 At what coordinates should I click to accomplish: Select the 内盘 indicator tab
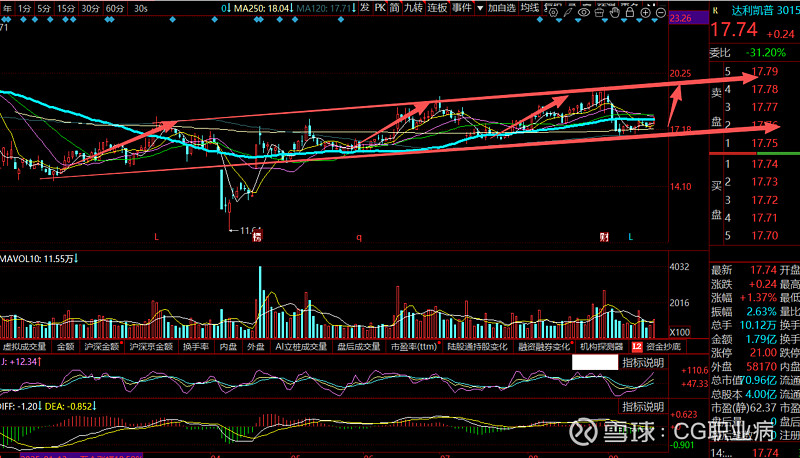pos(228,347)
